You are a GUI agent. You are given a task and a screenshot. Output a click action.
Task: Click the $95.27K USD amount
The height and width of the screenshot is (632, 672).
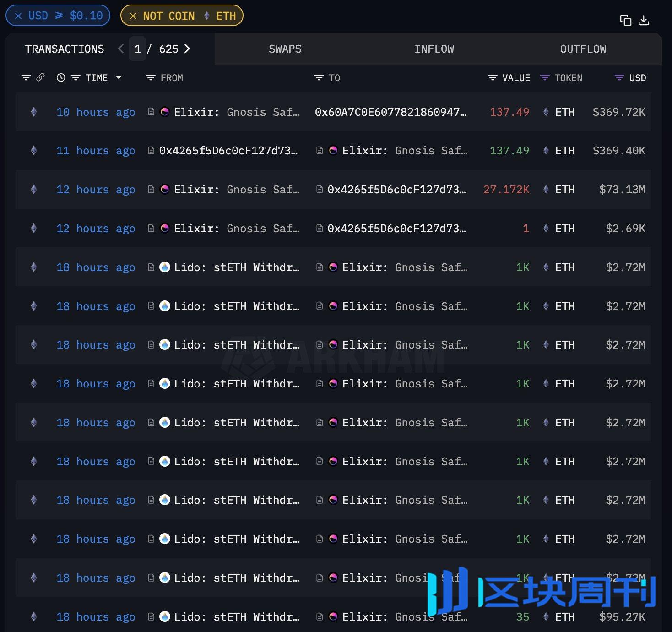[622, 617]
